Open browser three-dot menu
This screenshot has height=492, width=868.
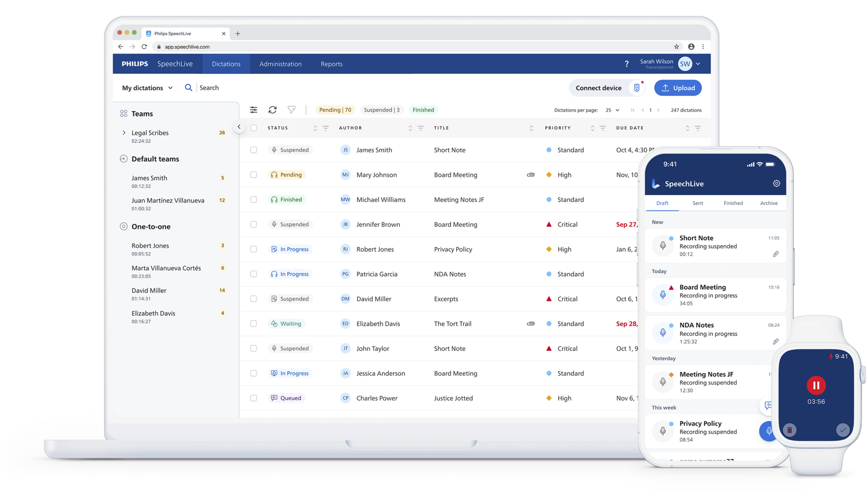point(703,47)
